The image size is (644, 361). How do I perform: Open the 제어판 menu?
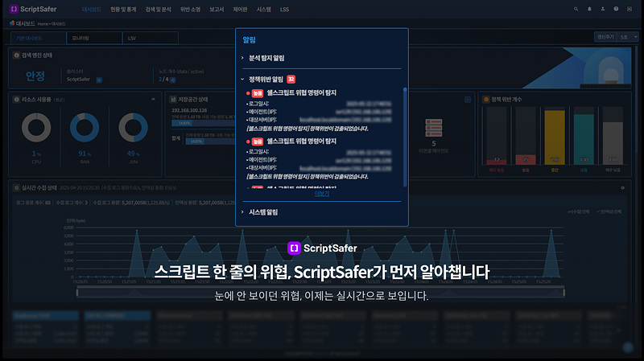(240, 10)
